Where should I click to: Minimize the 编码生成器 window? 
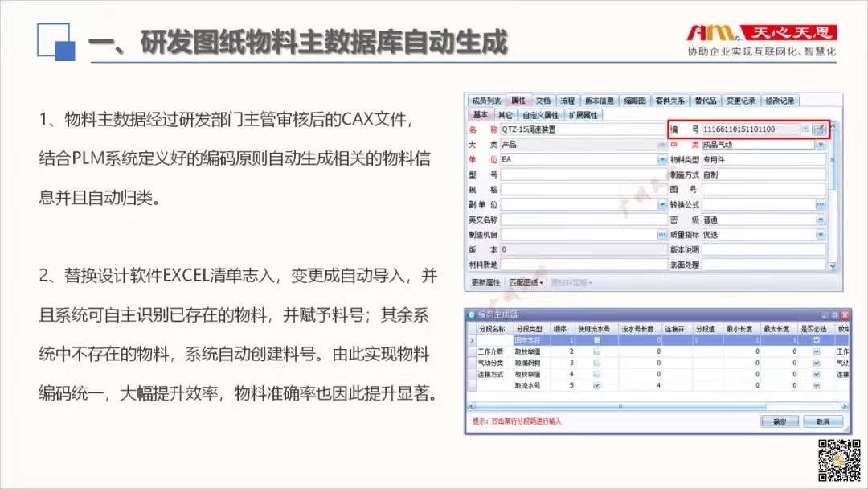(x=825, y=314)
